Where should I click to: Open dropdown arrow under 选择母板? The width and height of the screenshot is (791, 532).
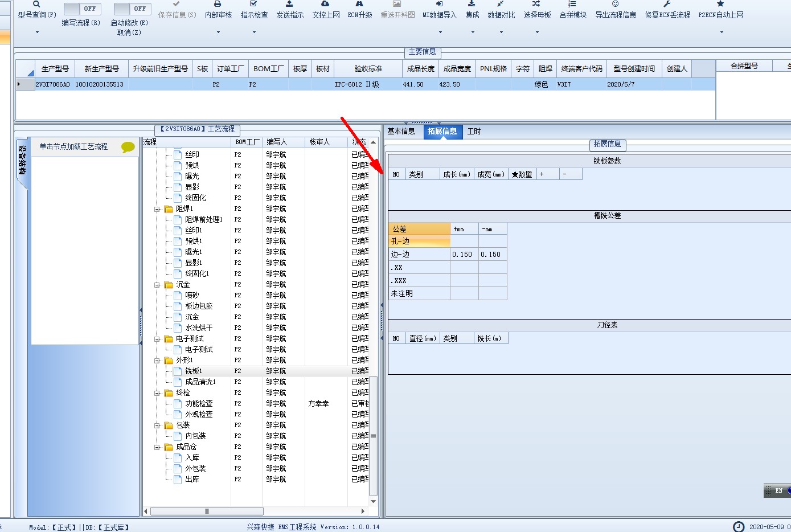click(537, 32)
